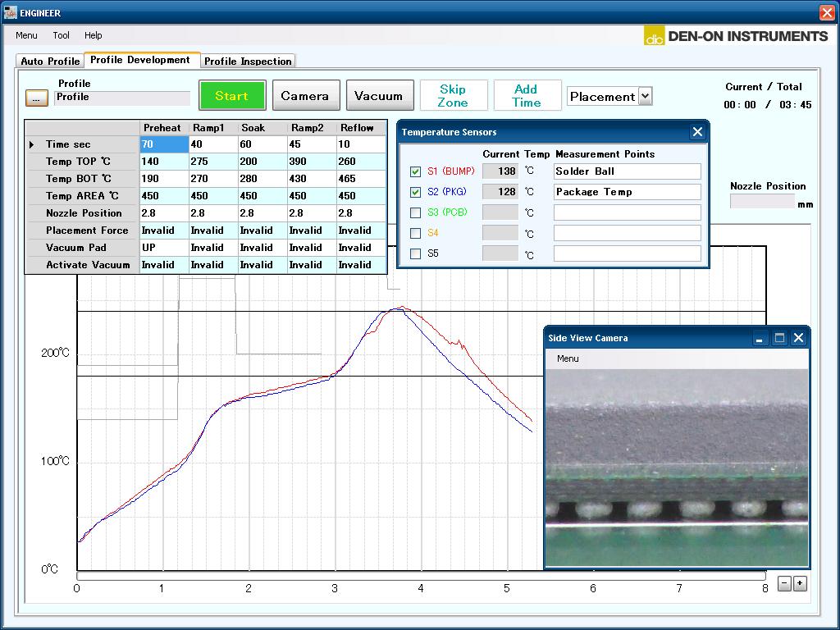
Task: Maximize the Side View Camera window
Action: [x=779, y=338]
